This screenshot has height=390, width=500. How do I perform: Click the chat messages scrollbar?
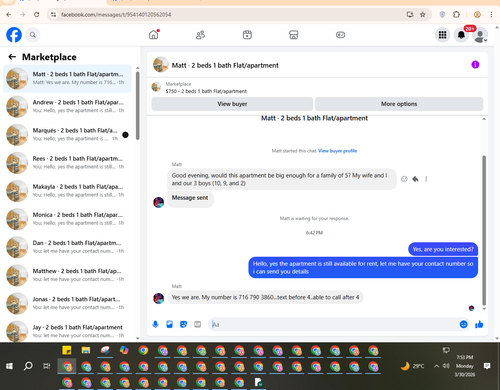484,230
